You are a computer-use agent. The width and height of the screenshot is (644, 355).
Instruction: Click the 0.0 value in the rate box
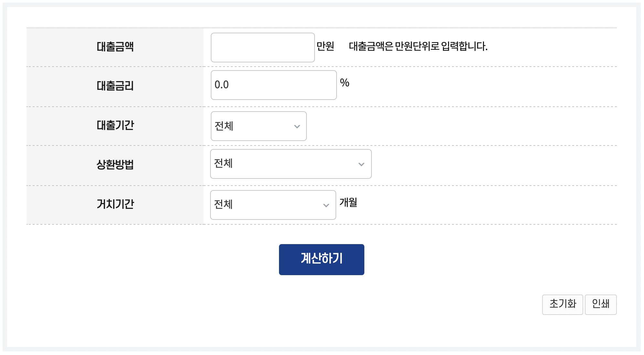(x=222, y=85)
